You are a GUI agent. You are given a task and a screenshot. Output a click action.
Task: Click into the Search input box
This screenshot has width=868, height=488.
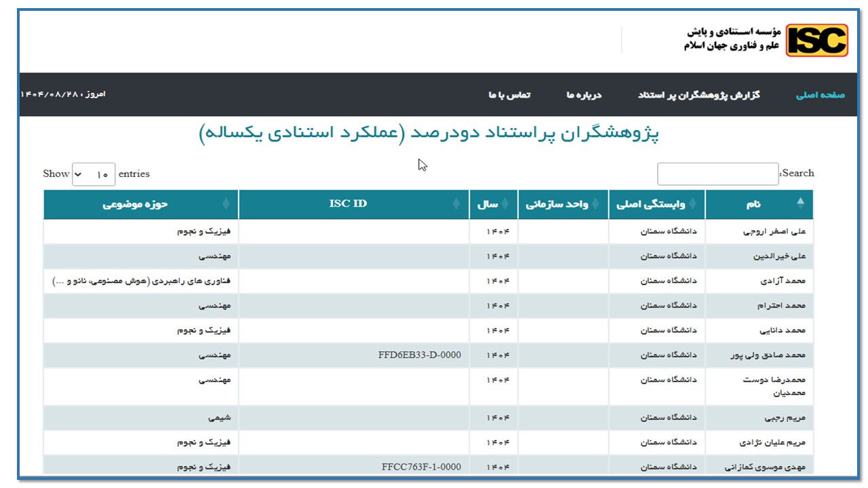(717, 174)
